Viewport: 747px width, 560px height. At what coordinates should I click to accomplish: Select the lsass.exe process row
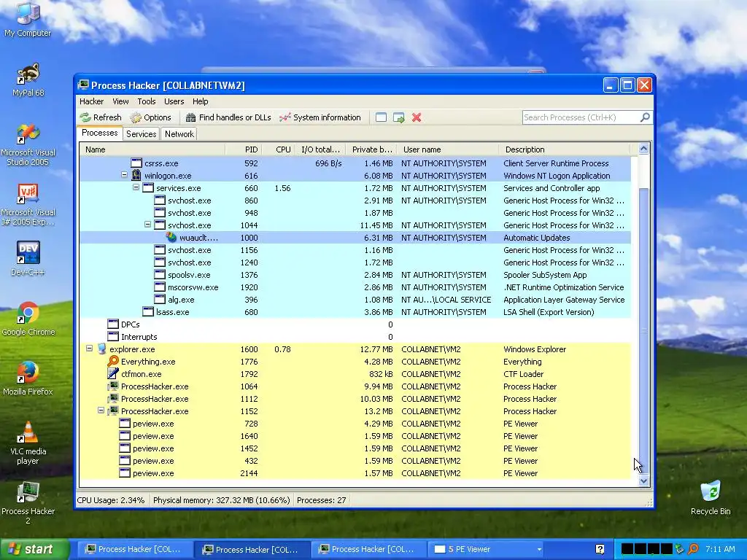[x=355, y=312]
